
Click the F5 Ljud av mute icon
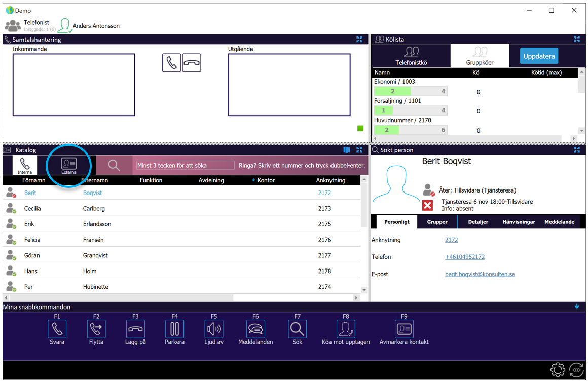[214, 329]
